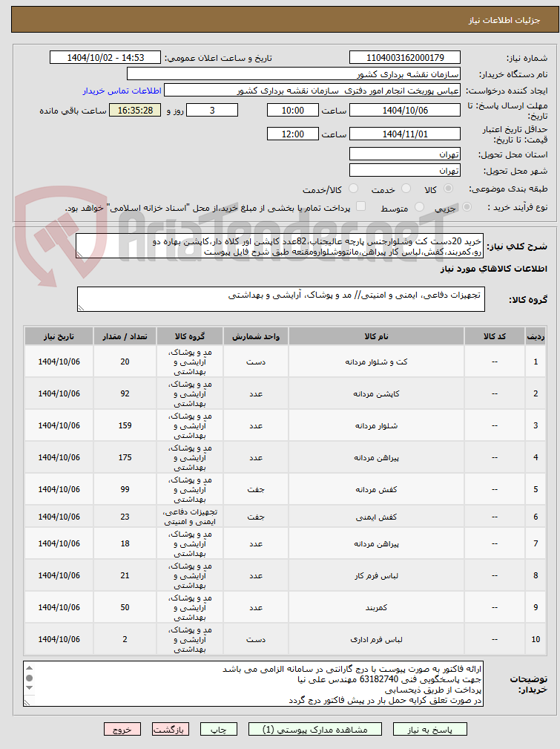Image resolution: width=560 pixels, height=749 pixels.
Task: Click the تعداد / مقدار column header
Action: click(x=125, y=336)
